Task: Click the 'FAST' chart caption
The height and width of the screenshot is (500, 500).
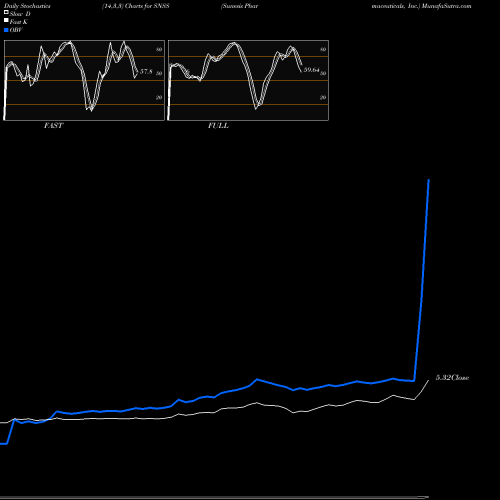Action: (x=53, y=126)
